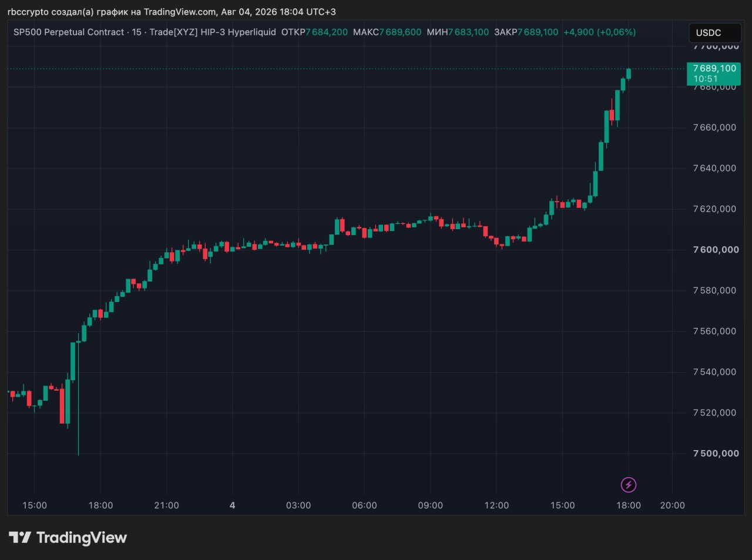This screenshot has height=560, width=752.
Task: Click the Trade[XYZ] HIP-3 Hyperliquid exchange label
Action: click(213, 32)
